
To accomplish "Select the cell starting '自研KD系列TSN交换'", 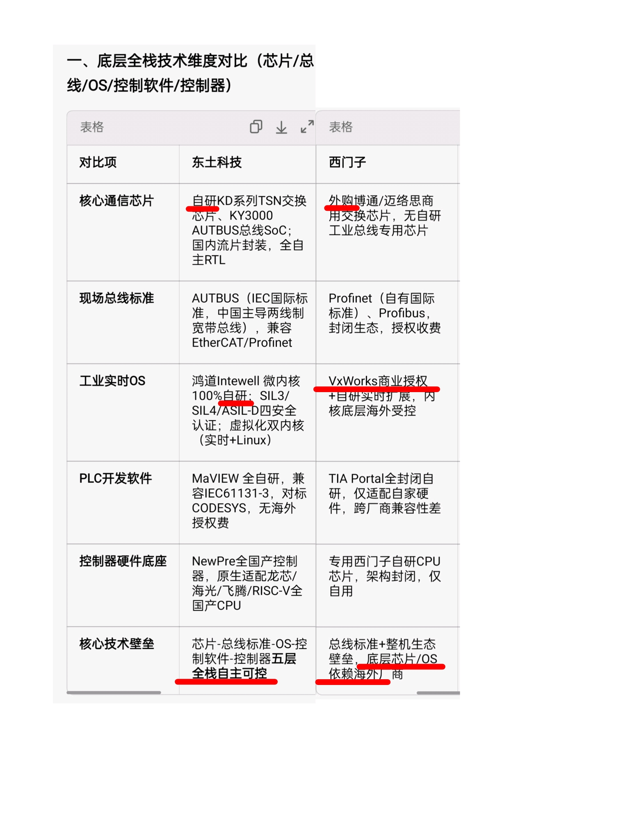I will pos(247,232).
